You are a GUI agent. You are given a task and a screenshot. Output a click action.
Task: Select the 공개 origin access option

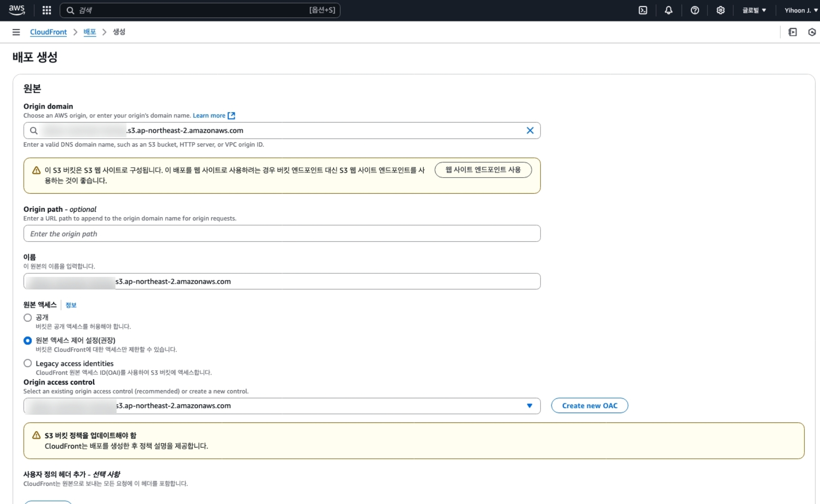[x=28, y=318]
